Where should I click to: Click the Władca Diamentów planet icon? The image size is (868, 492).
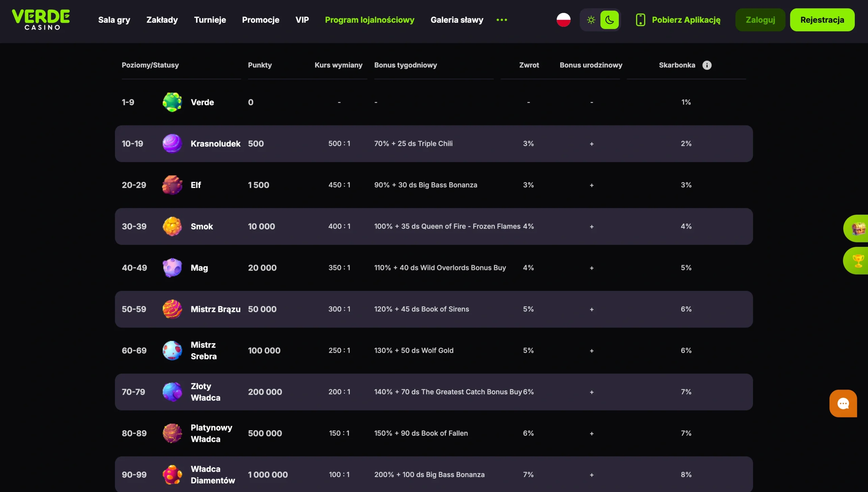172,474
